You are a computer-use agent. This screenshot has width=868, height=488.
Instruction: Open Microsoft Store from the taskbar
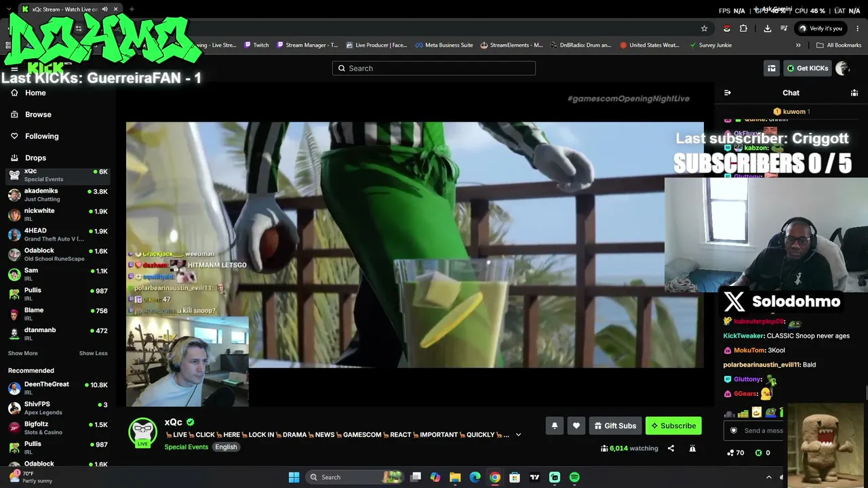click(515, 477)
